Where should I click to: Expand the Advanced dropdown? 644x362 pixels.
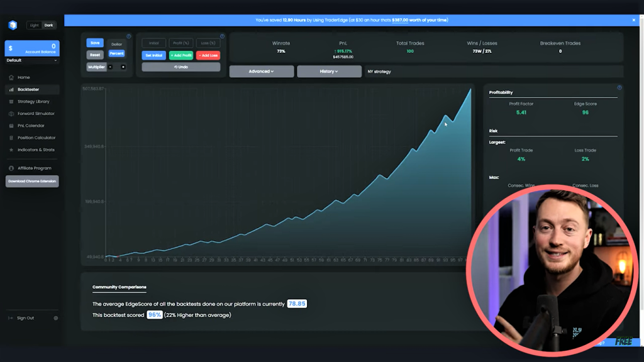point(261,72)
